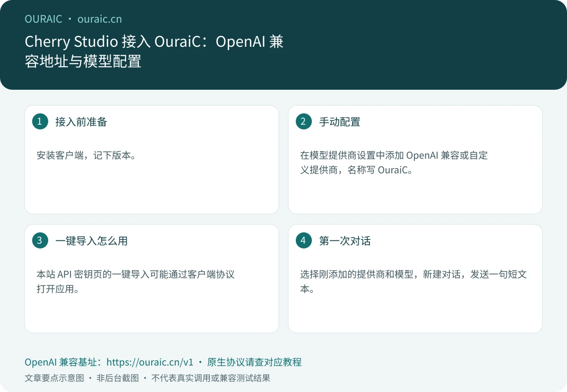This screenshot has width=567, height=392.
Task: Click the title Cherry Studio 接入 OuraiC
Action: point(154,51)
